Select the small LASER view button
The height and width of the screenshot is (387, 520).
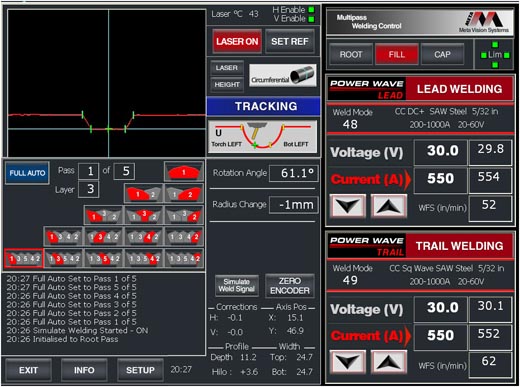(227, 68)
